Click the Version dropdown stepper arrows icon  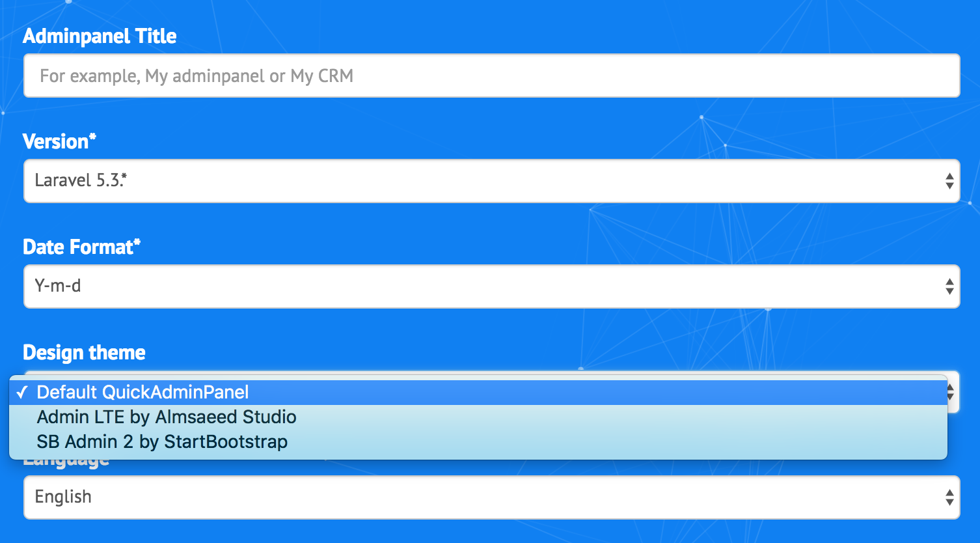[949, 180]
